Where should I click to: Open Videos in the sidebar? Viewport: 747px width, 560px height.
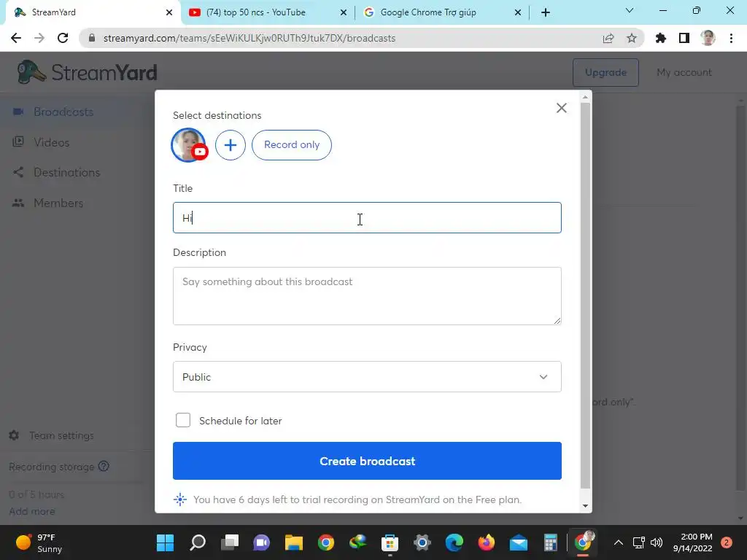pyautogui.click(x=52, y=142)
